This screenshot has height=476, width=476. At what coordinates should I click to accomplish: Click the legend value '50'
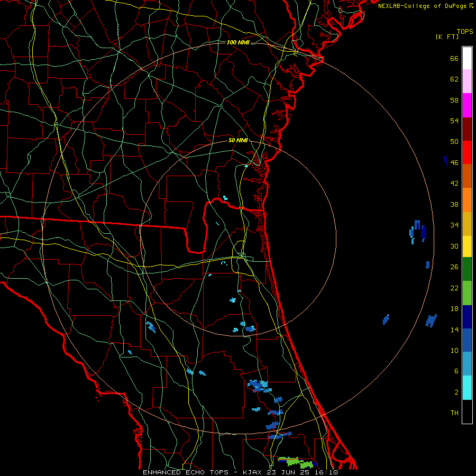tap(454, 142)
